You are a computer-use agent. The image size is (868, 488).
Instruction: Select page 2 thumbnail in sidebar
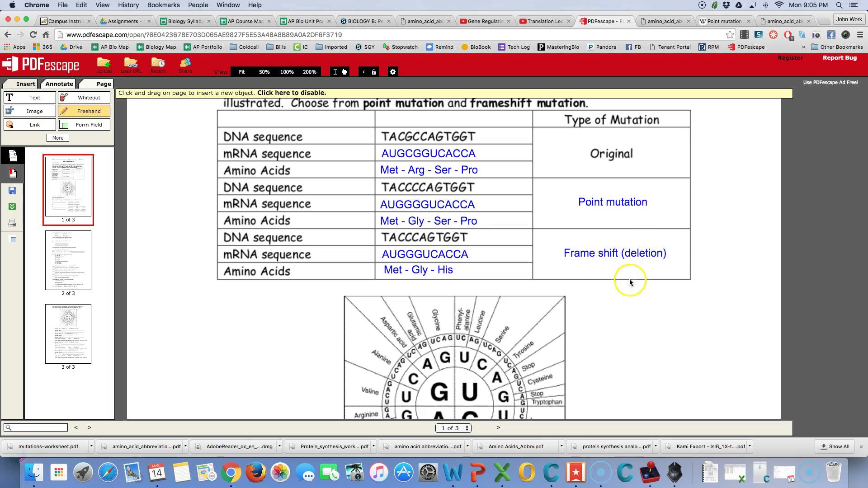pyautogui.click(x=68, y=260)
